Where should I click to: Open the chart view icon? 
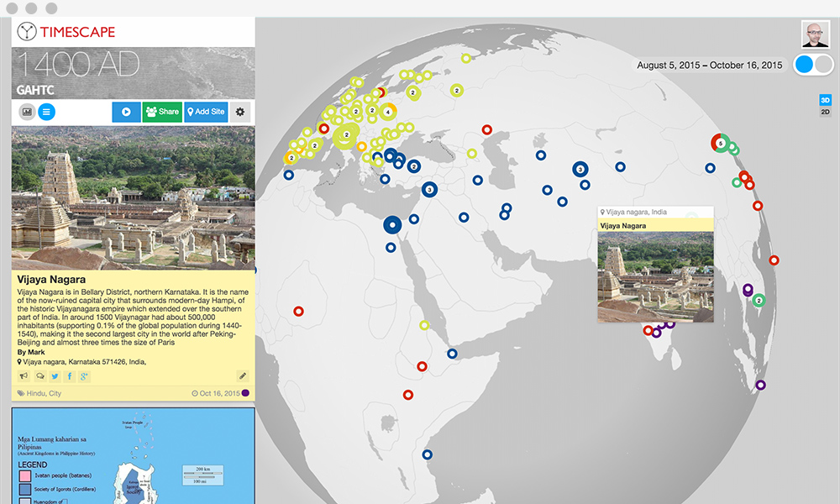tap(28, 112)
